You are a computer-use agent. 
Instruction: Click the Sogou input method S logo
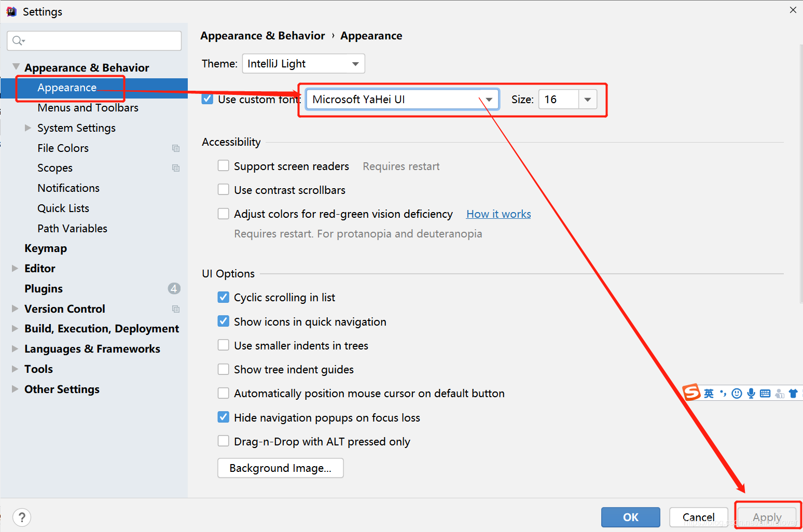coord(691,393)
